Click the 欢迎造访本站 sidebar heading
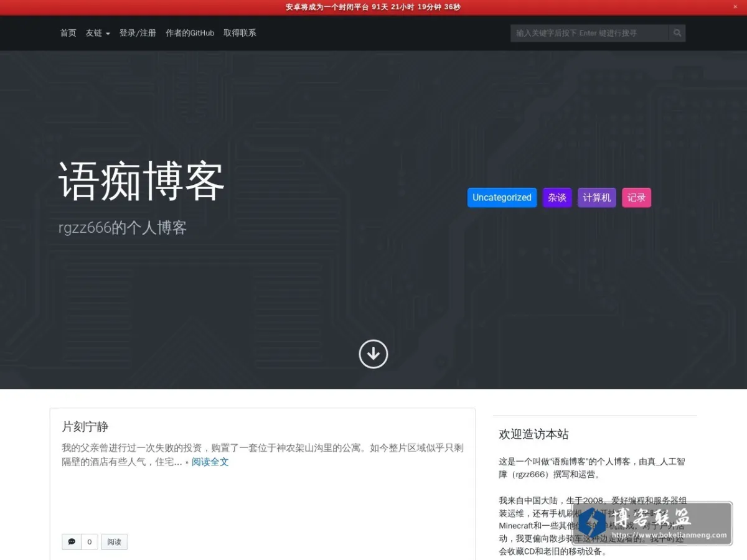Screen dimensions: 747x560 click(x=533, y=434)
